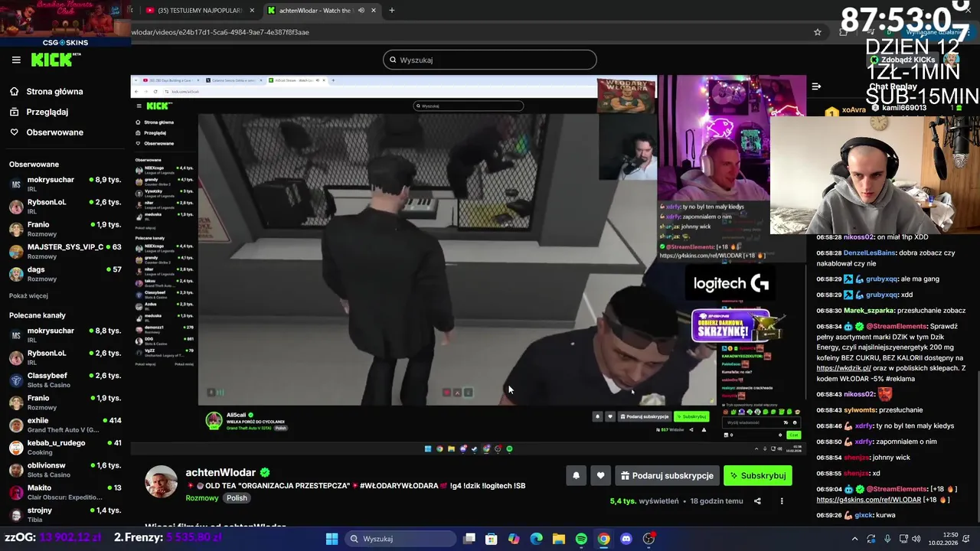Screen dimensions: 980x551
Task: Open recommended channel exhiie
Action: pyautogui.click(x=65, y=425)
